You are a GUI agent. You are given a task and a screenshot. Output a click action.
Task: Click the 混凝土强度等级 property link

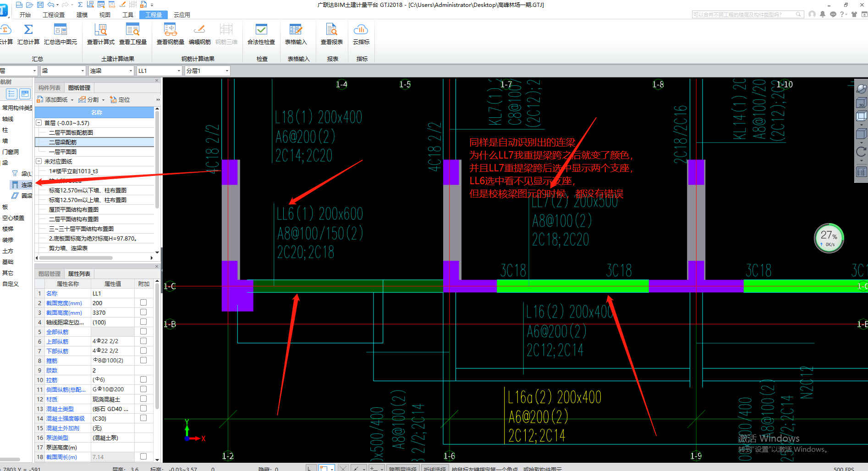(66, 418)
